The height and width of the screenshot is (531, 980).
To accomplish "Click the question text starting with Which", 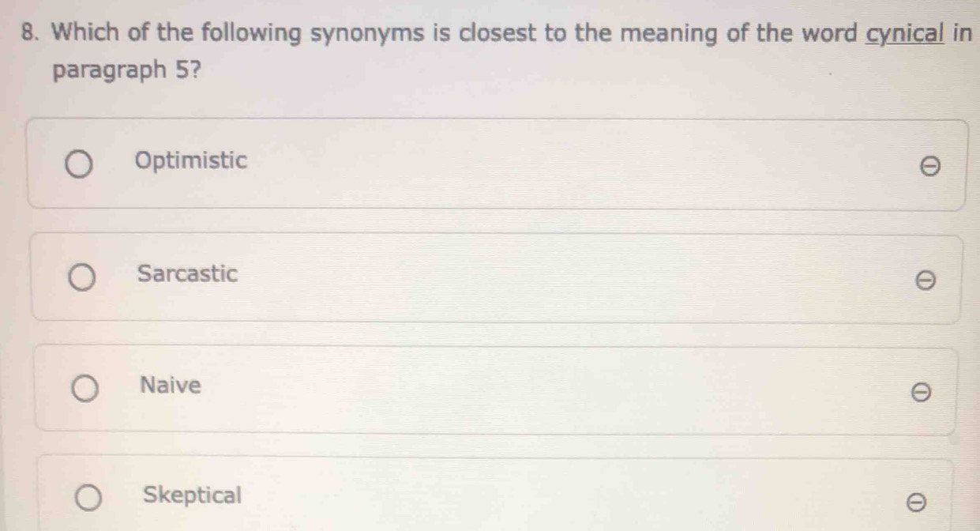I will (x=474, y=34).
